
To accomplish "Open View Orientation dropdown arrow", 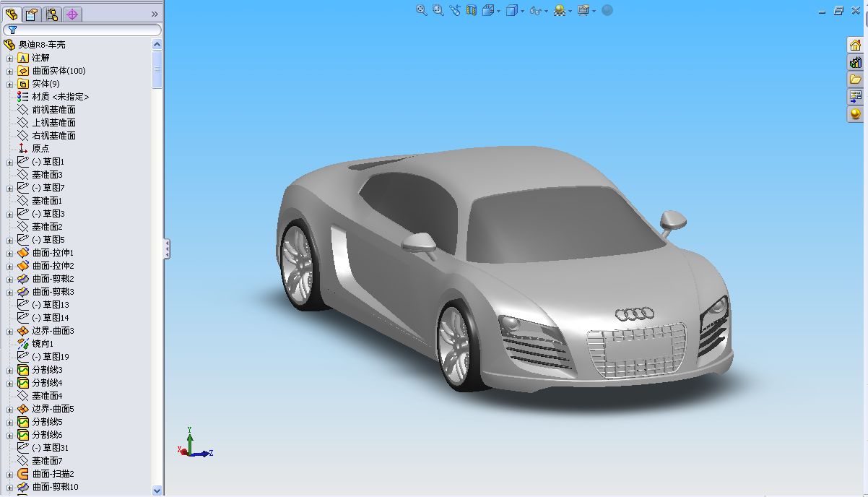I will (x=498, y=11).
